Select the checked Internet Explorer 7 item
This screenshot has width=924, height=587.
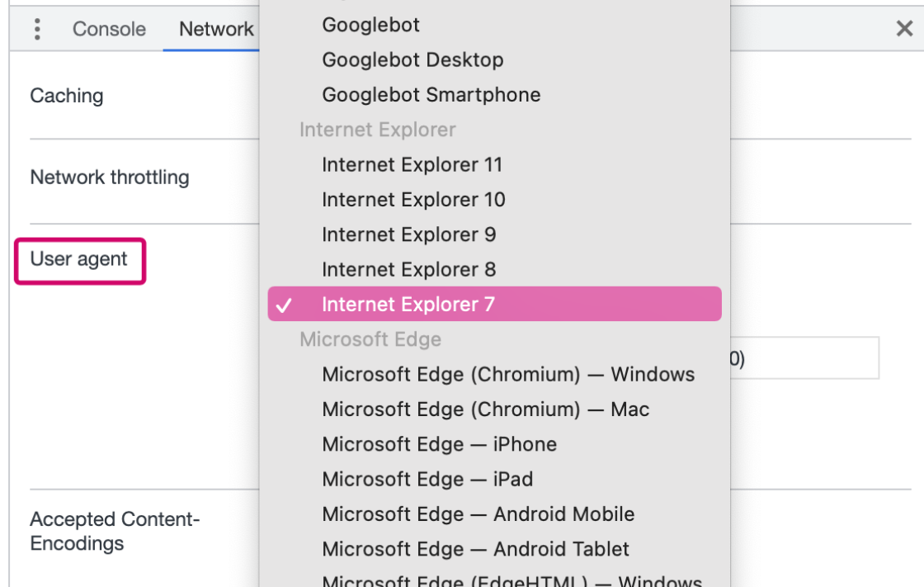(x=494, y=304)
